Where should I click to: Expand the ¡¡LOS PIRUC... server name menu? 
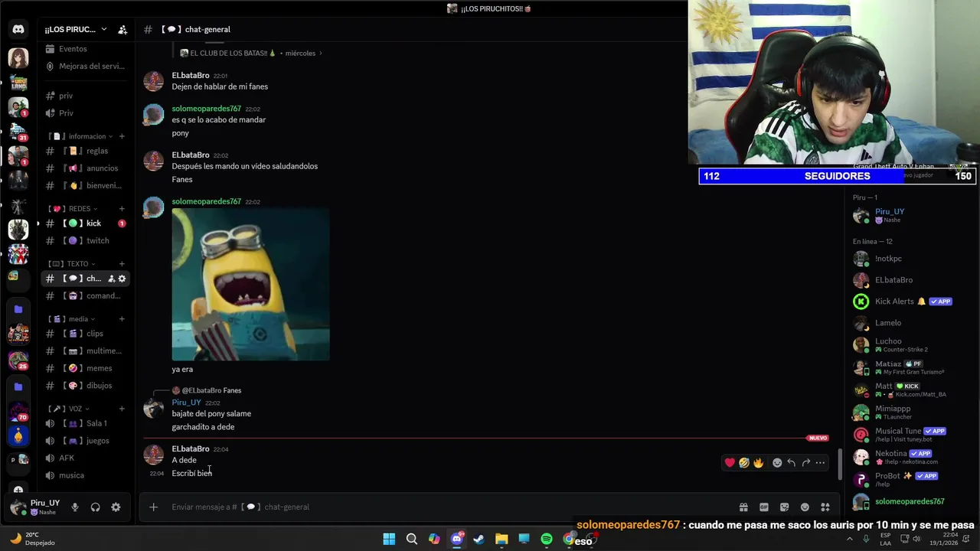point(76,29)
